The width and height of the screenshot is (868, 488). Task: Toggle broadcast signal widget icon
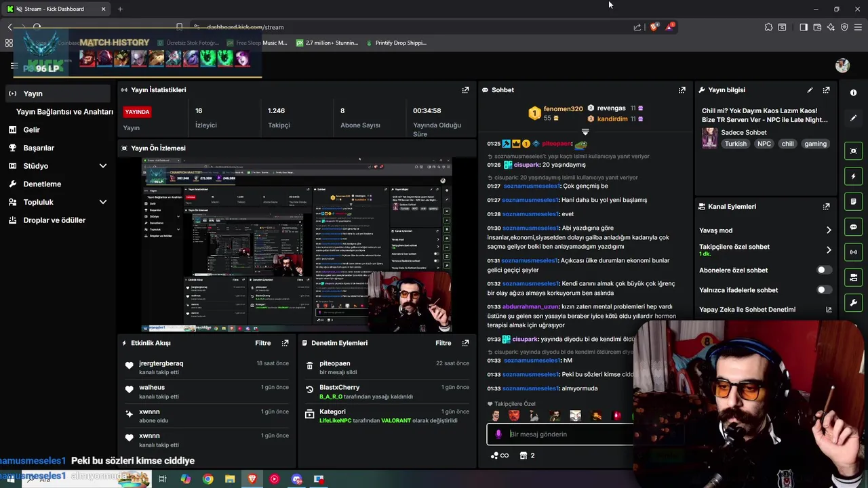(853, 252)
